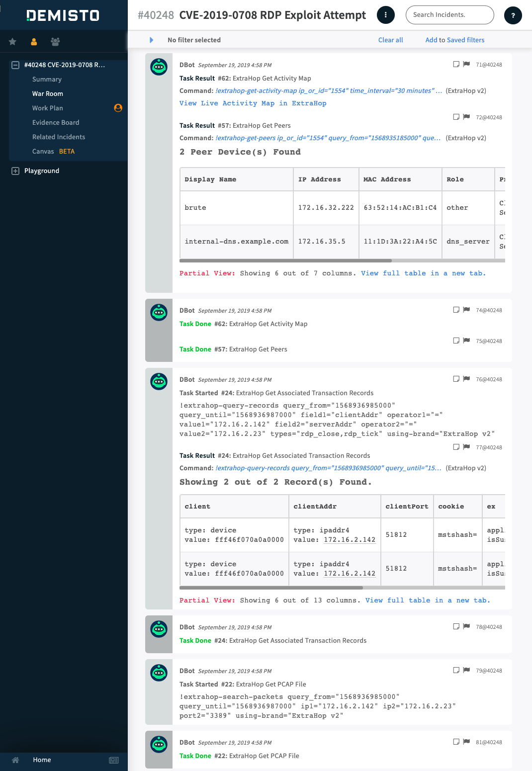This screenshot has width=532, height=771.
Task: Select the single user icon in sidebar
Action: pos(34,42)
